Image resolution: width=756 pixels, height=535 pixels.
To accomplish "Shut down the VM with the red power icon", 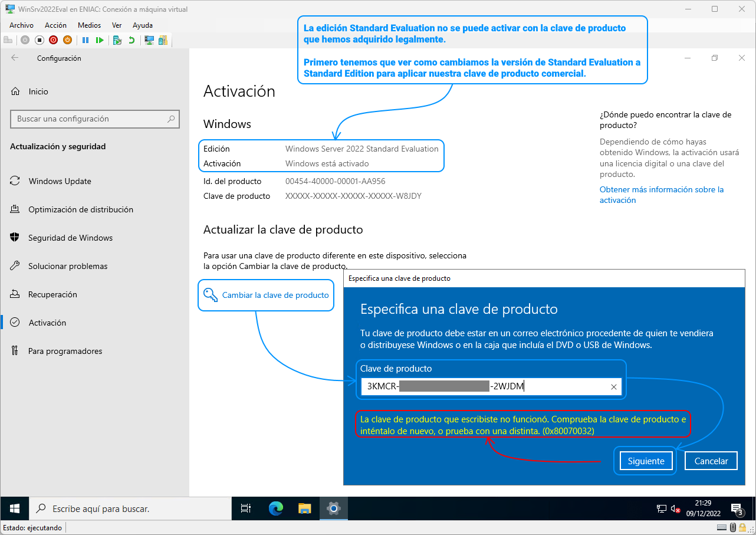I will pyautogui.click(x=53, y=40).
